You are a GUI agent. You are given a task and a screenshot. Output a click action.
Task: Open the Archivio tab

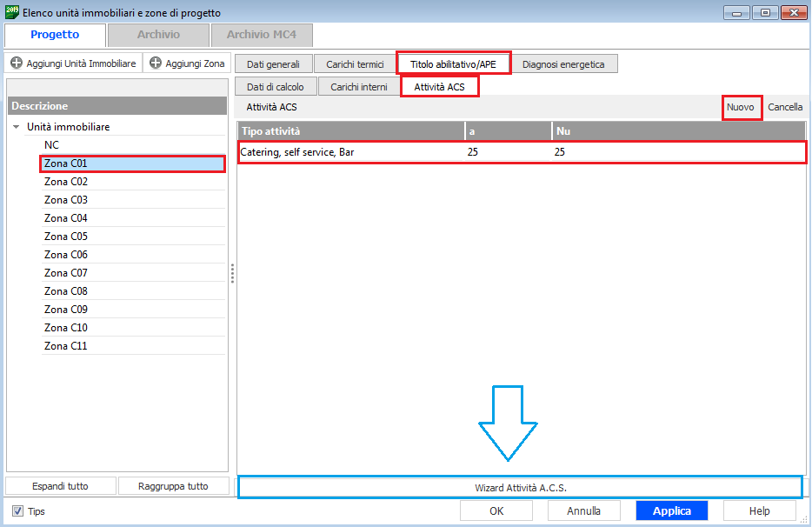(158, 35)
